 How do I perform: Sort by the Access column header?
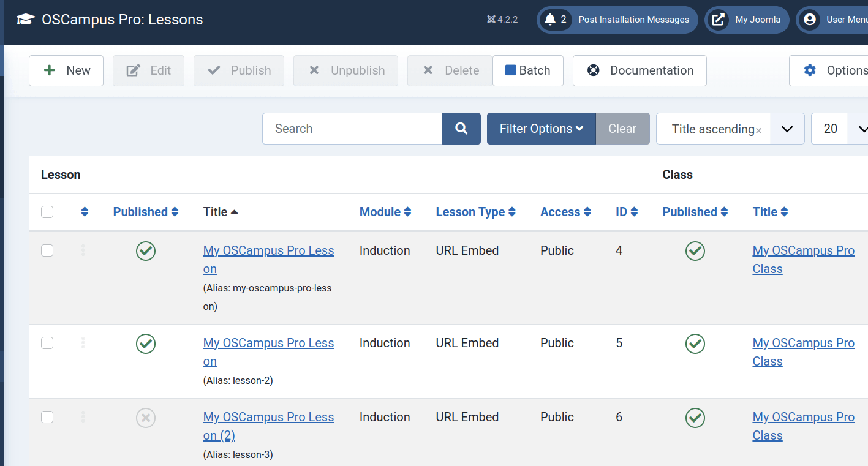(565, 212)
